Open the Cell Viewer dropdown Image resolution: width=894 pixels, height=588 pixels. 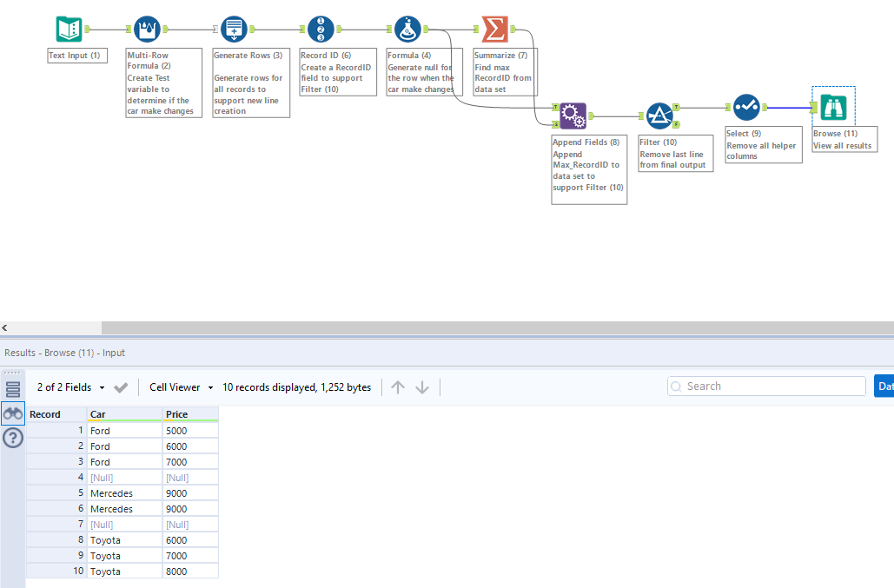(x=177, y=386)
